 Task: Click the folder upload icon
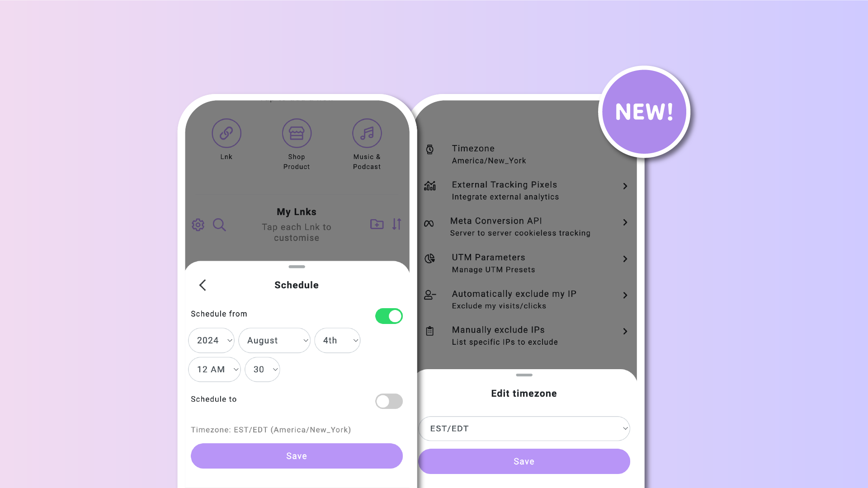(x=376, y=224)
